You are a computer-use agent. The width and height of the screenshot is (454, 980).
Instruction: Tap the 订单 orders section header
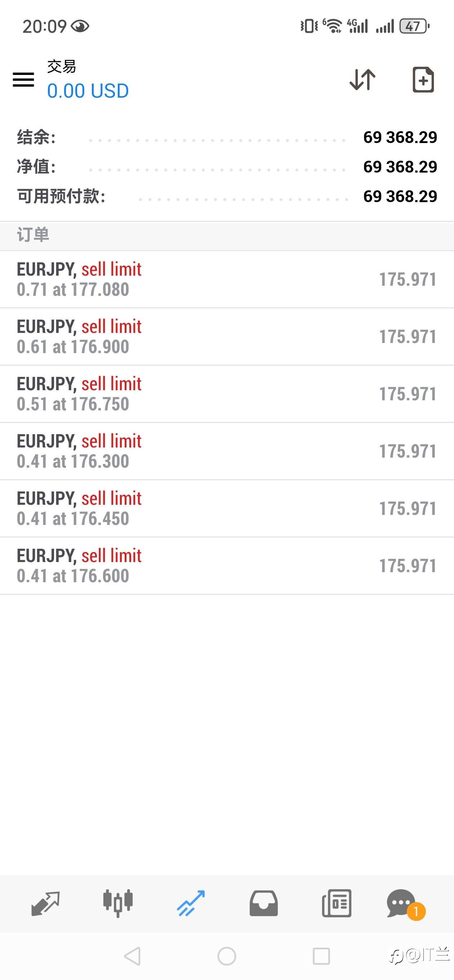(x=33, y=235)
